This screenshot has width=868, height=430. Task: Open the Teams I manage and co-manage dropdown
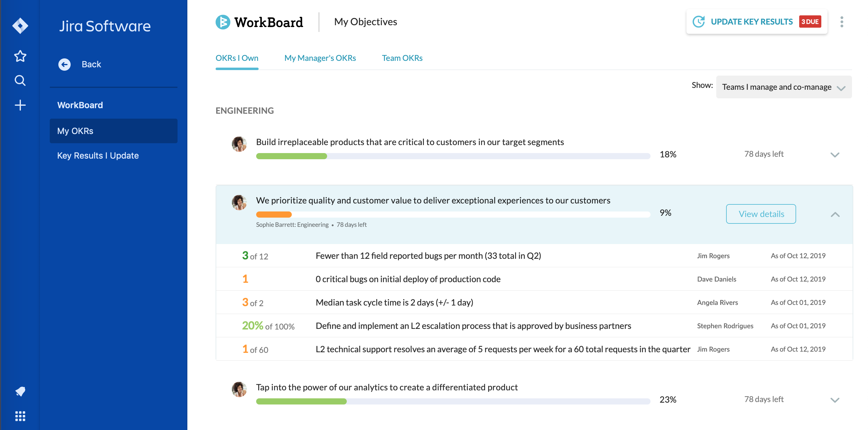[784, 87]
